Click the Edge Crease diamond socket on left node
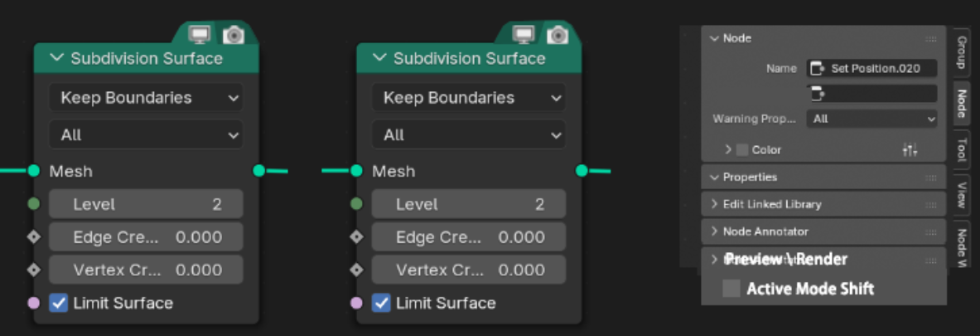The height and width of the screenshot is (336, 980). 34,237
